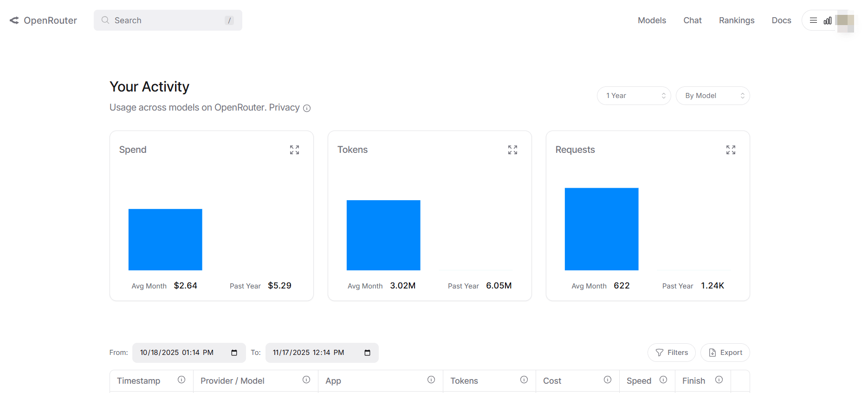The width and height of the screenshot is (868, 393).
Task: Open the Models page
Action: pyautogui.click(x=652, y=20)
